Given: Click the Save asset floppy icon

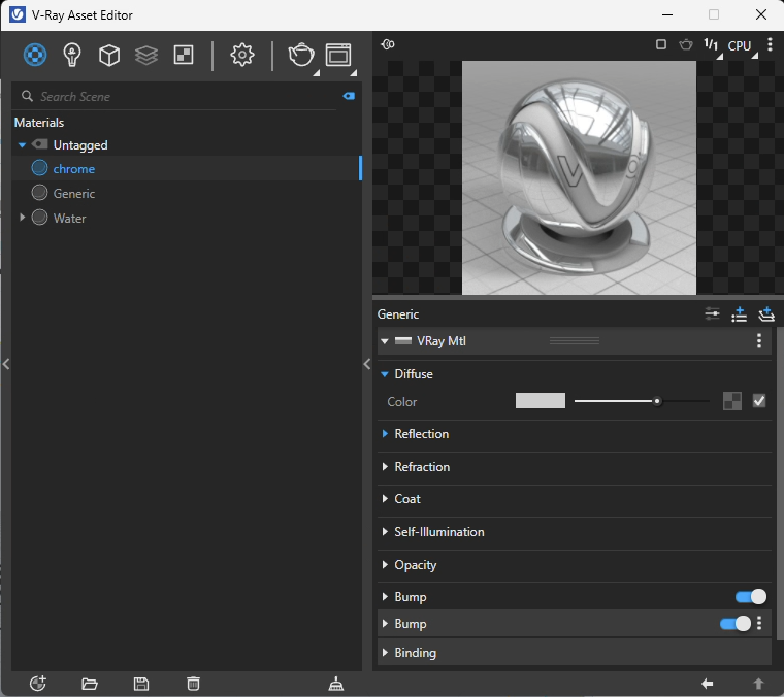Looking at the screenshot, I should pyautogui.click(x=141, y=684).
